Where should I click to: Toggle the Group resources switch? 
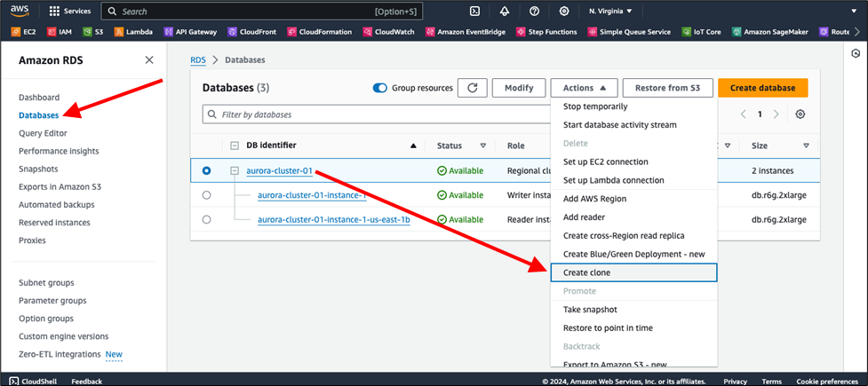point(379,88)
